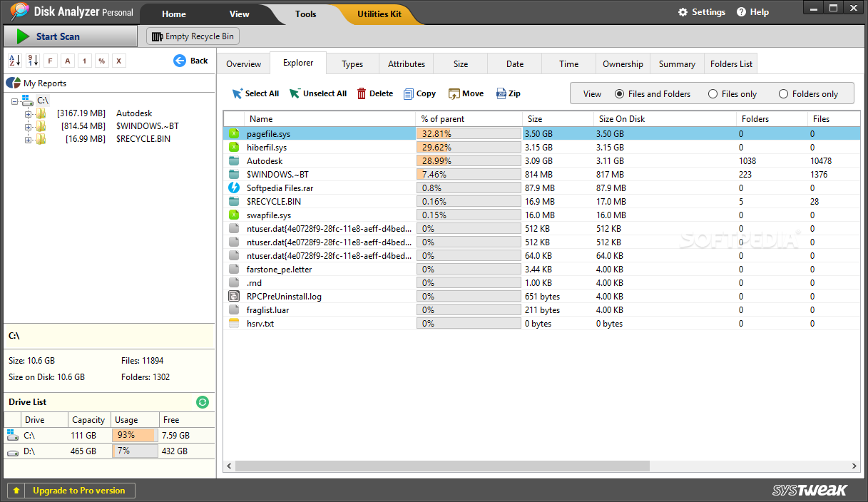Click the D:\ drive icon in Drive List
868x502 pixels.
(x=12, y=452)
